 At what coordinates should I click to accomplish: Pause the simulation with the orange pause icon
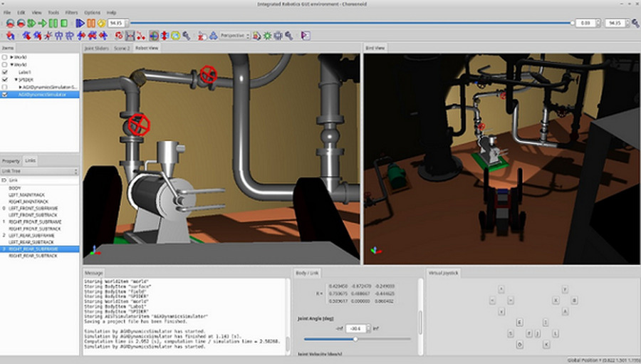point(91,24)
